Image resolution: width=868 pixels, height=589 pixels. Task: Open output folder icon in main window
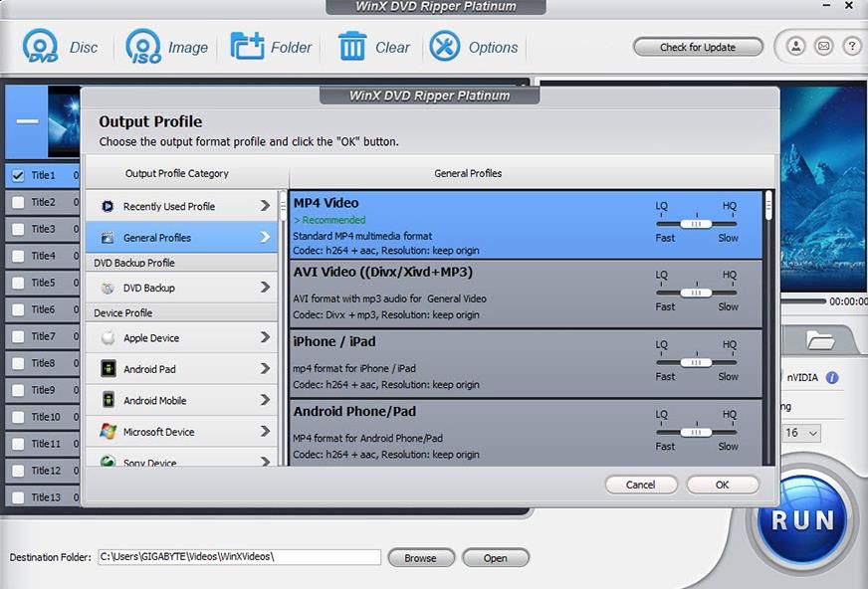[x=820, y=340]
